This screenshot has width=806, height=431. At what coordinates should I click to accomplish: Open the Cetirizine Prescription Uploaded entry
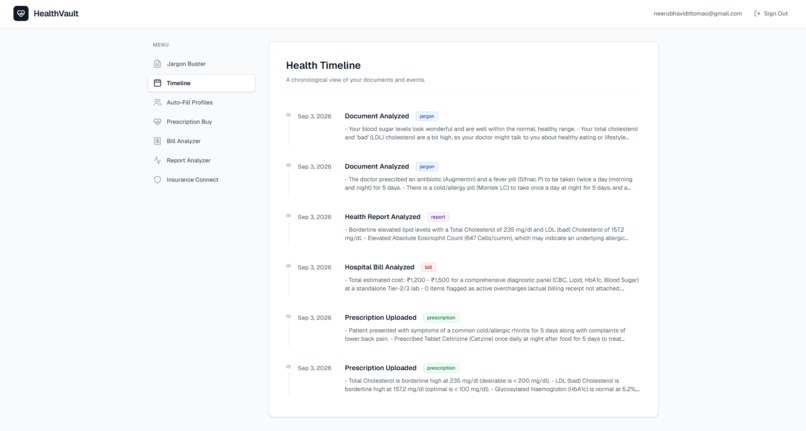380,318
